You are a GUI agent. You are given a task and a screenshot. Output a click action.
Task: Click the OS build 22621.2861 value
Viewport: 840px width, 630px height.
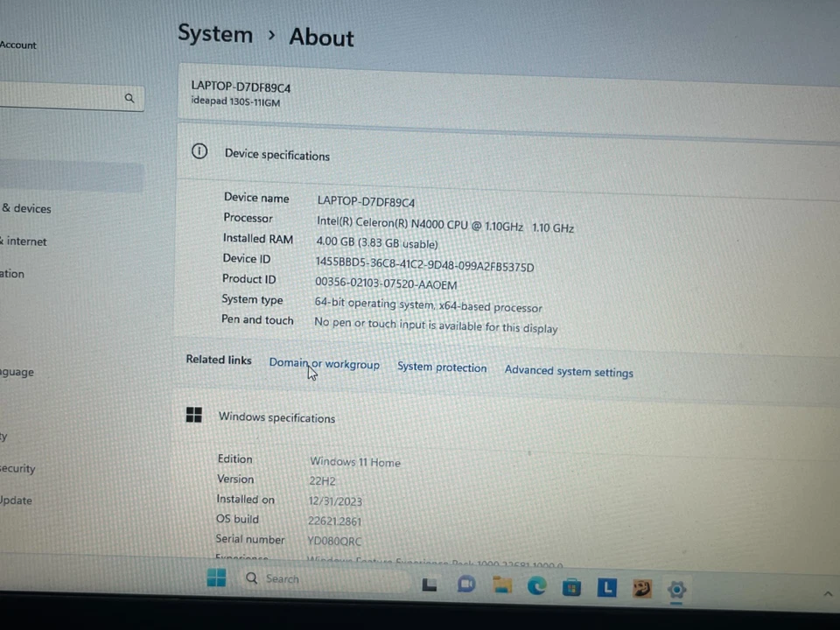click(335, 521)
